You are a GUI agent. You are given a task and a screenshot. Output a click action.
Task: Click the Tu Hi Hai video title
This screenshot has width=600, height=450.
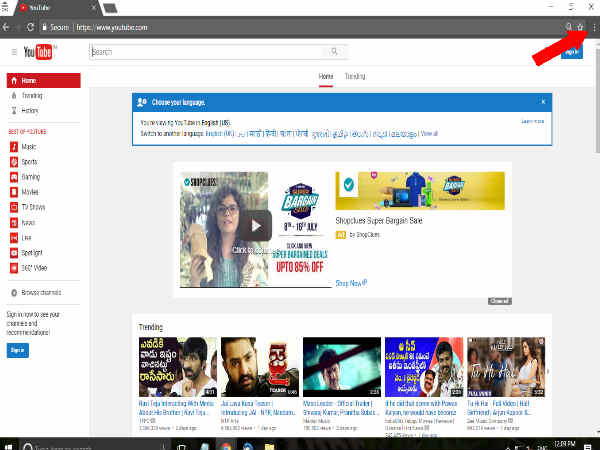pos(499,408)
